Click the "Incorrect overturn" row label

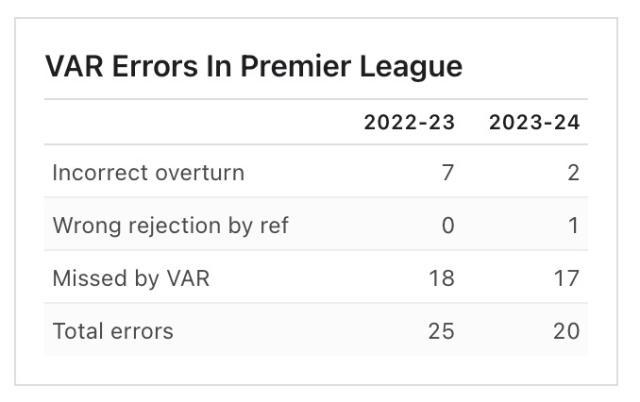click(x=148, y=173)
